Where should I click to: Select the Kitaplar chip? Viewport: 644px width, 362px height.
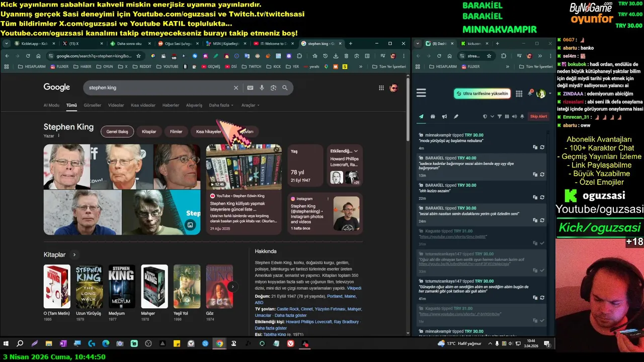tap(149, 132)
